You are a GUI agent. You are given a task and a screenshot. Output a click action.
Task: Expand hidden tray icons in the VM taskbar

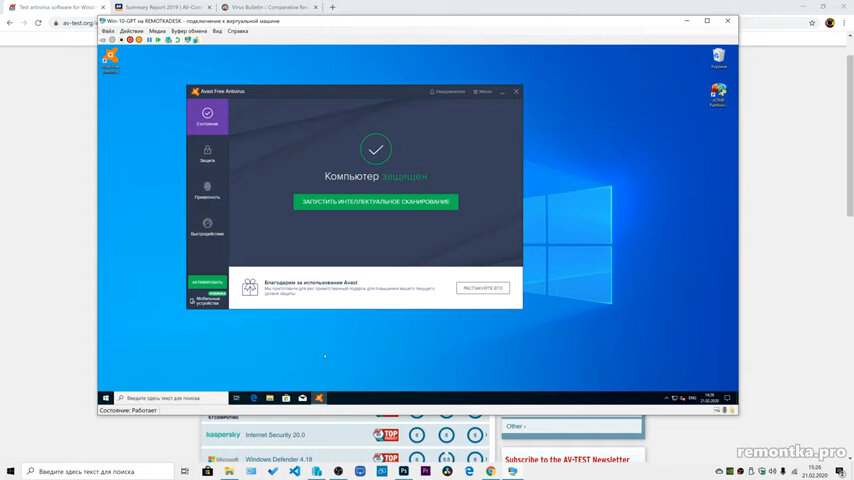point(666,398)
